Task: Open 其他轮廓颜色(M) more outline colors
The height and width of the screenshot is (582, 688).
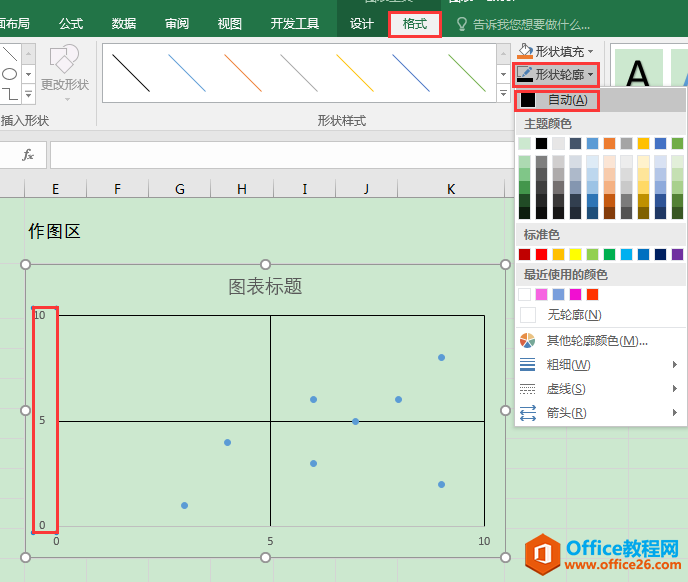Action: coord(601,340)
